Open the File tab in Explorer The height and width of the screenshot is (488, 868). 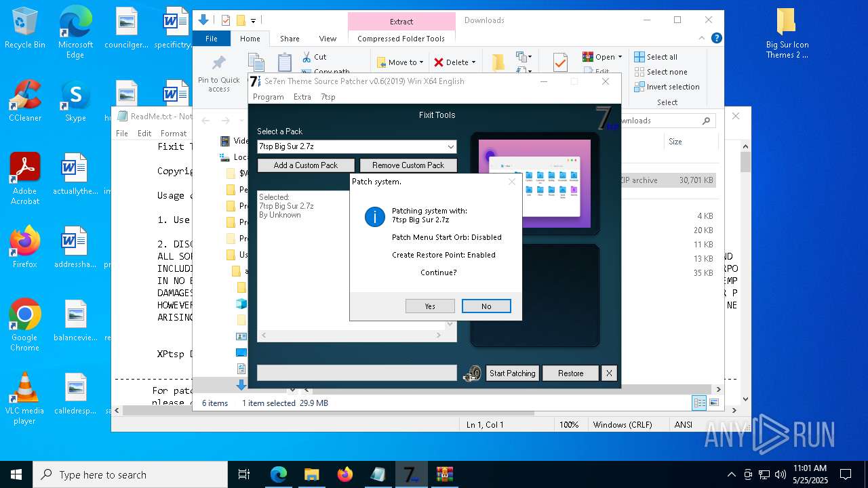212,39
